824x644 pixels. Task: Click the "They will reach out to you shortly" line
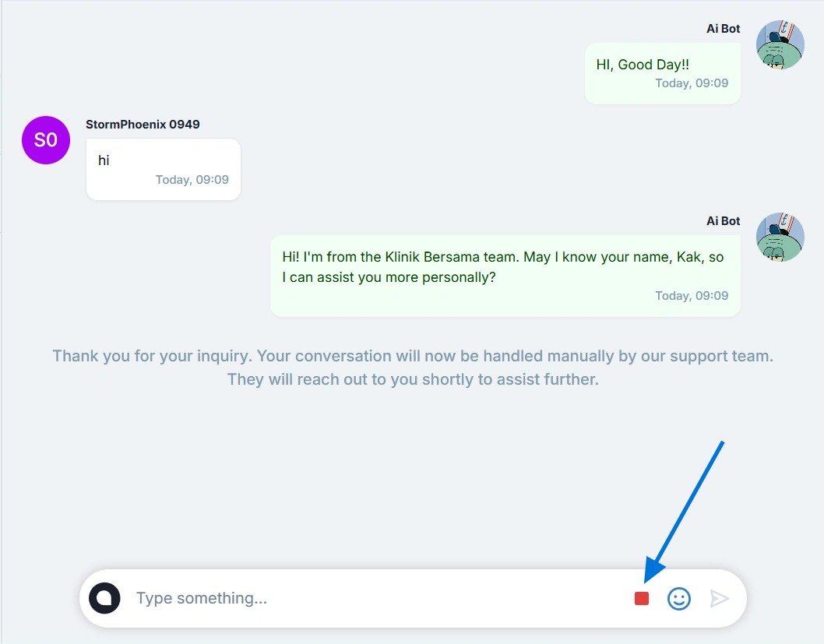pos(412,380)
